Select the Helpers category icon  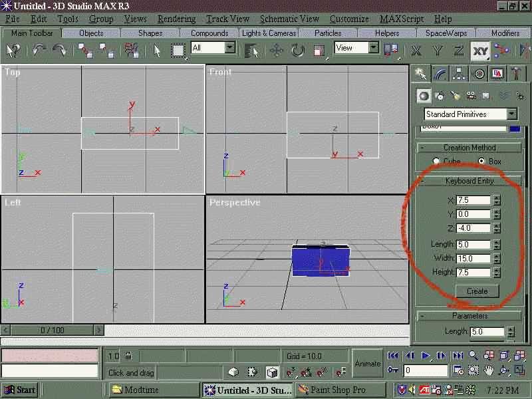pyautogui.click(x=487, y=96)
